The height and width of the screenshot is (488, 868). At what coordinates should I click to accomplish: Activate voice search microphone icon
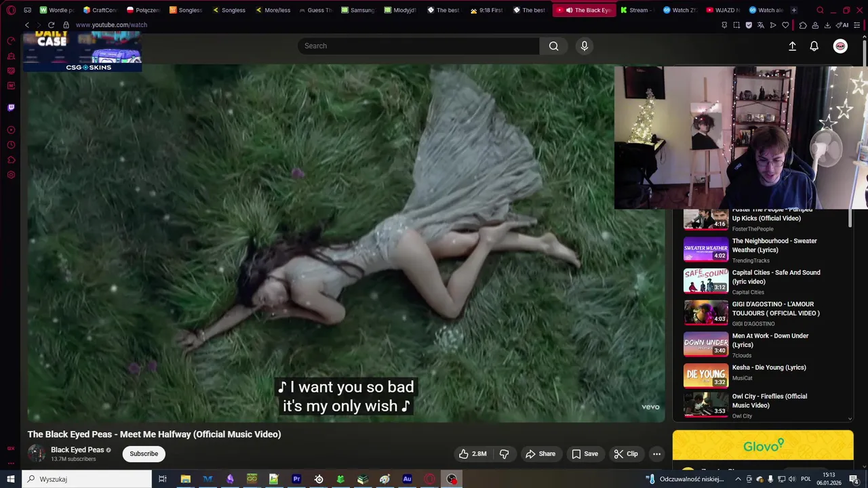[x=585, y=46]
